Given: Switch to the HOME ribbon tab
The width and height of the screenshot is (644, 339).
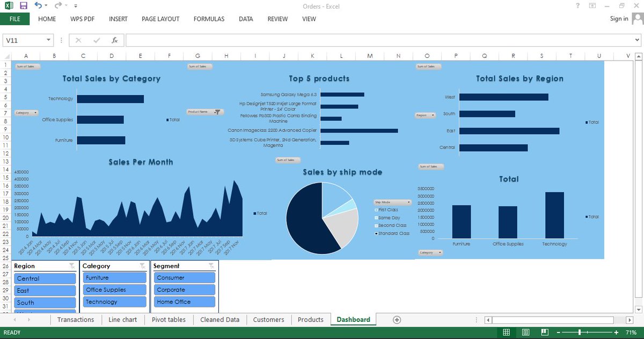Looking at the screenshot, I should pyautogui.click(x=47, y=19).
